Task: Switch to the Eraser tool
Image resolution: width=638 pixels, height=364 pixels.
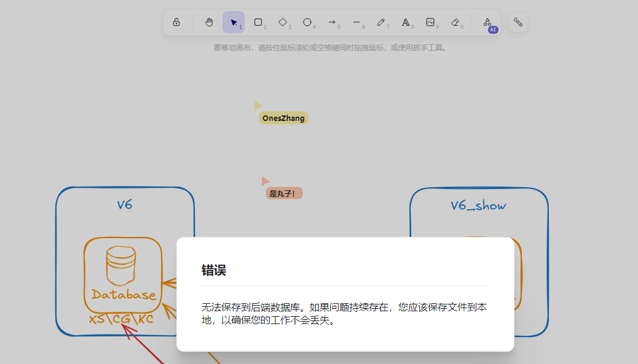Action: (x=455, y=21)
